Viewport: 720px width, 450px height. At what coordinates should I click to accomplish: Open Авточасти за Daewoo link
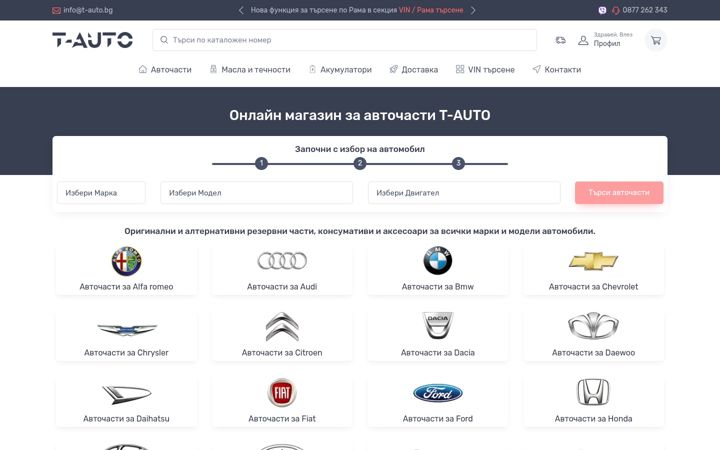(593, 353)
